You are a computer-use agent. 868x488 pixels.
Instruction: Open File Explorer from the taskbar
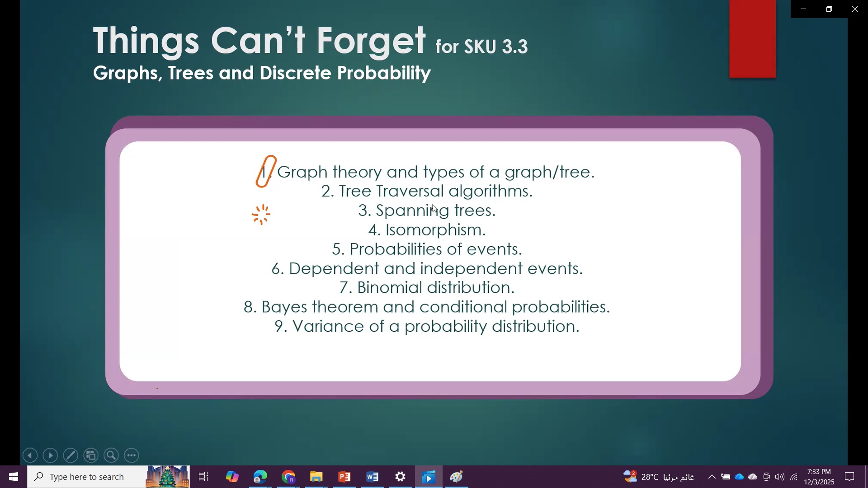[316, 477]
